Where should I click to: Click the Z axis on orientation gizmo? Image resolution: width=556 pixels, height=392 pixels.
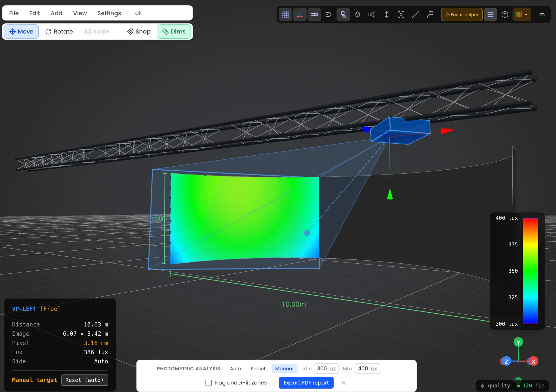point(506,361)
